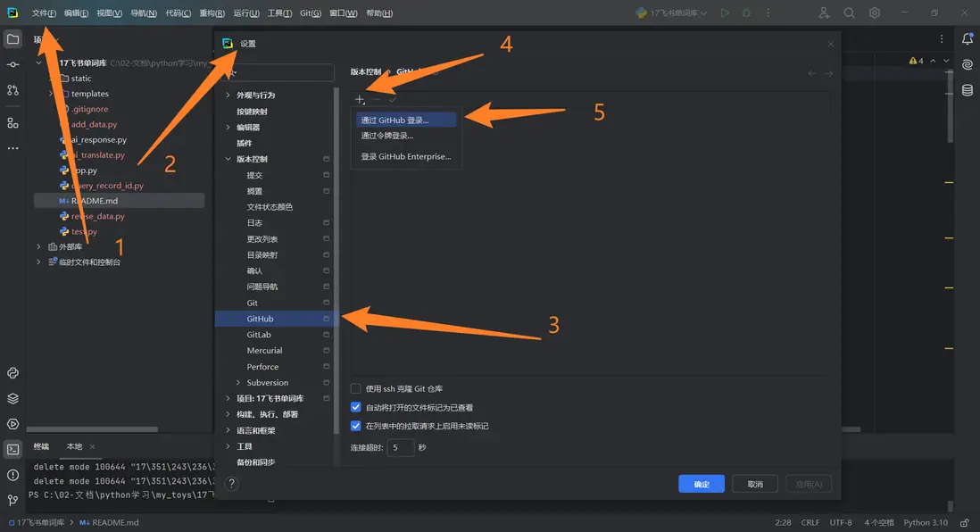Expand the 项目: 17飞书单词库 settings group

click(228, 398)
